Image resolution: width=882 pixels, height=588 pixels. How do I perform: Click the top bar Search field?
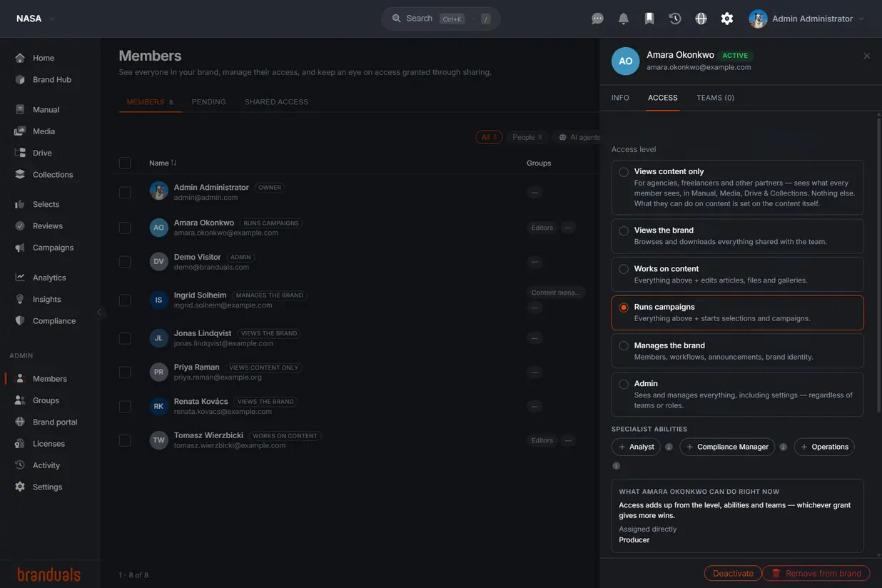[x=441, y=19]
